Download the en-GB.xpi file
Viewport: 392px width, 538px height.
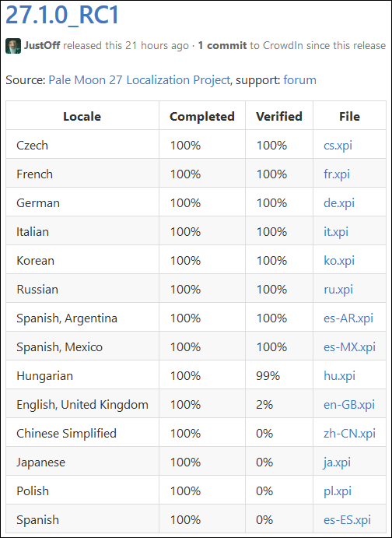[349, 405]
